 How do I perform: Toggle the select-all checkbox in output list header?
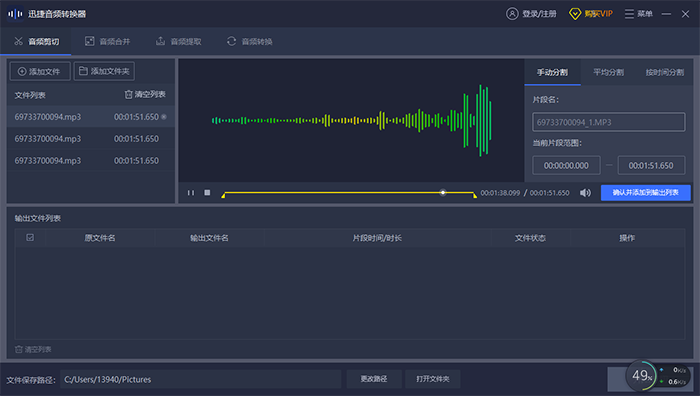click(x=30, y=238)
